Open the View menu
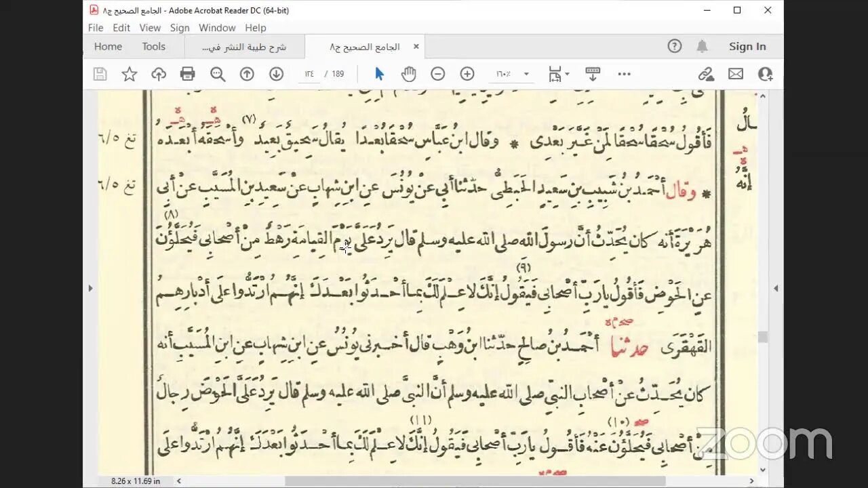 [x=150, y=28]
